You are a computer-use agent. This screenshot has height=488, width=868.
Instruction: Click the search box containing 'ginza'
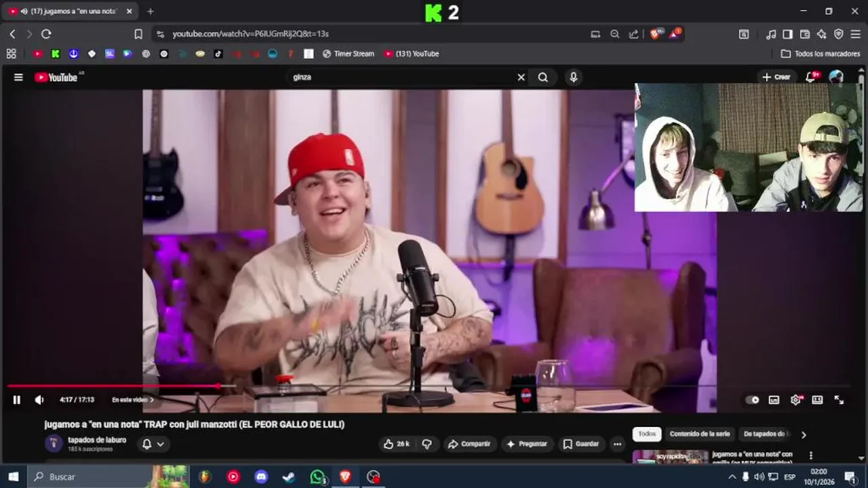[403, 77]
